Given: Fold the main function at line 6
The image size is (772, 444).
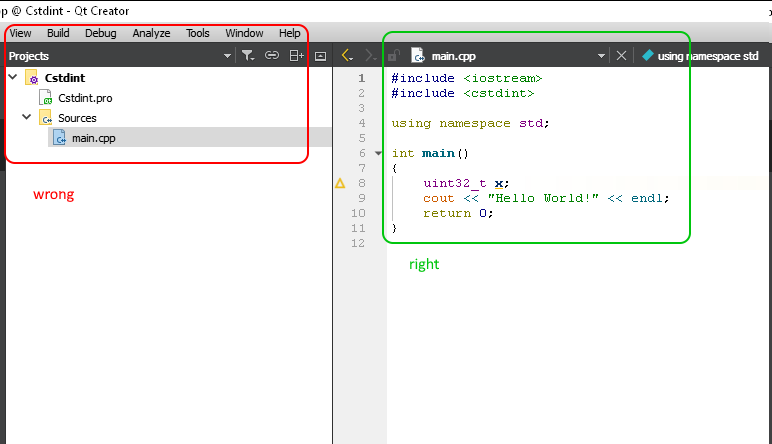Looking at the screenshot, I should pos(378,153).
